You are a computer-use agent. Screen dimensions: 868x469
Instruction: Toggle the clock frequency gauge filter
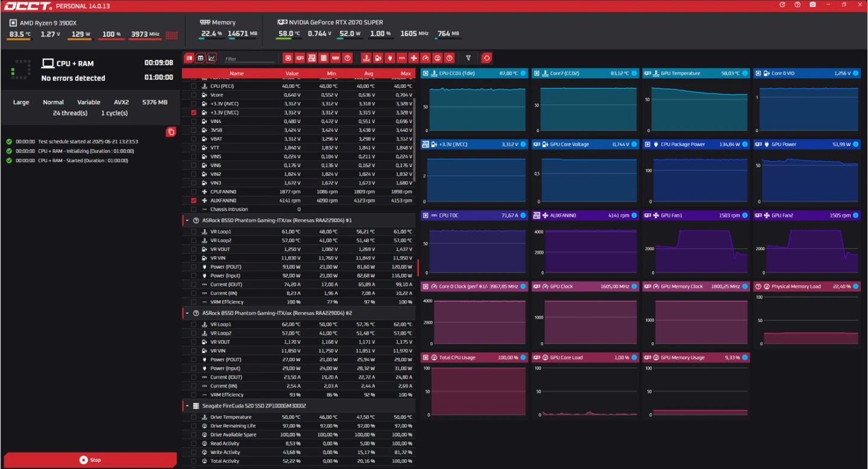point(426,58)
